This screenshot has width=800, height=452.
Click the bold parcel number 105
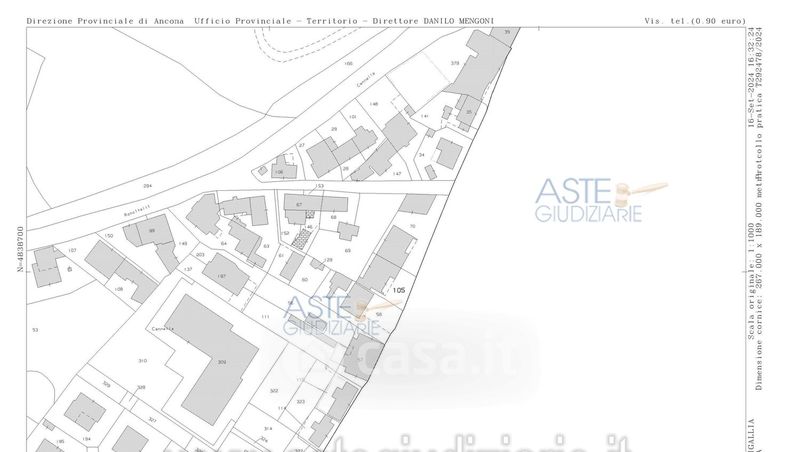click(x=399, y=291)
